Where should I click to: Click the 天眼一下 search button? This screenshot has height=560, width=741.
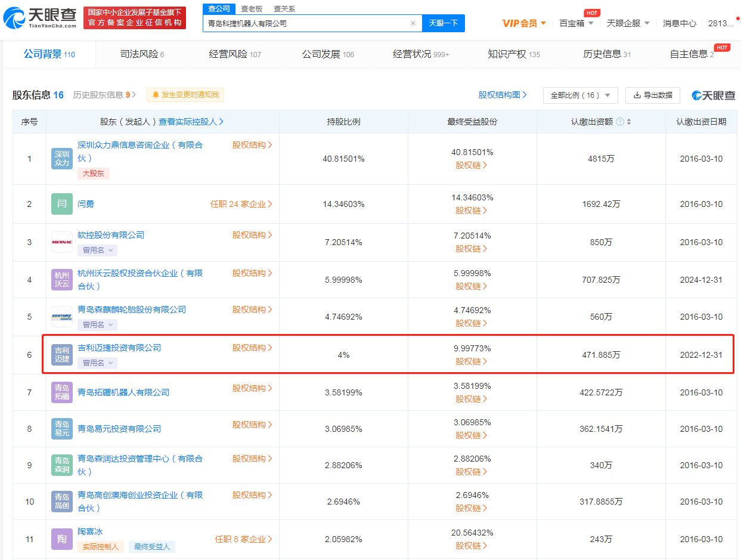tap(444, 23)
